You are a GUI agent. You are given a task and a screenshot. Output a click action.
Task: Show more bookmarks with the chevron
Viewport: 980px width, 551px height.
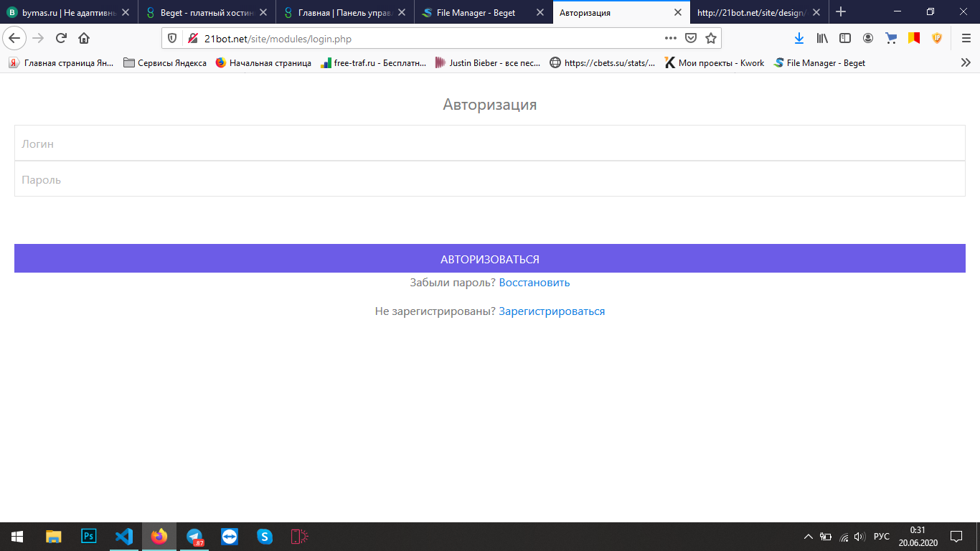click(966, 63)
